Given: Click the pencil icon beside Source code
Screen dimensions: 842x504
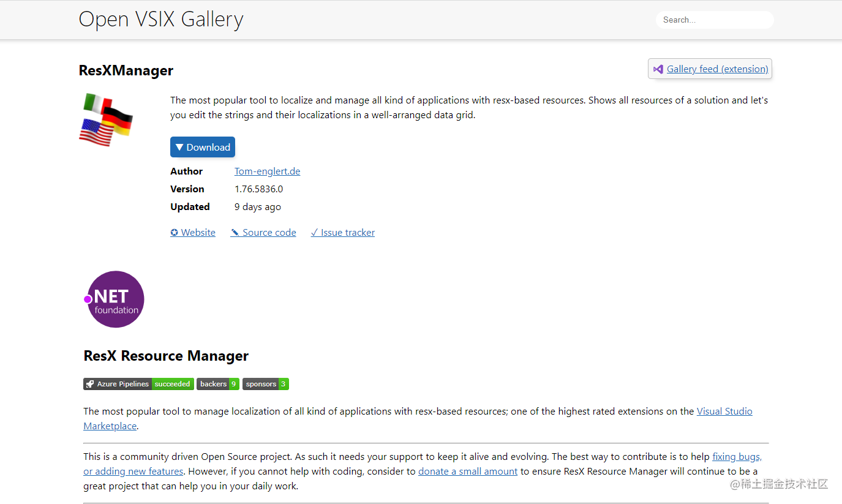Looking at the screenshot, I should click(x=235, y=232).
